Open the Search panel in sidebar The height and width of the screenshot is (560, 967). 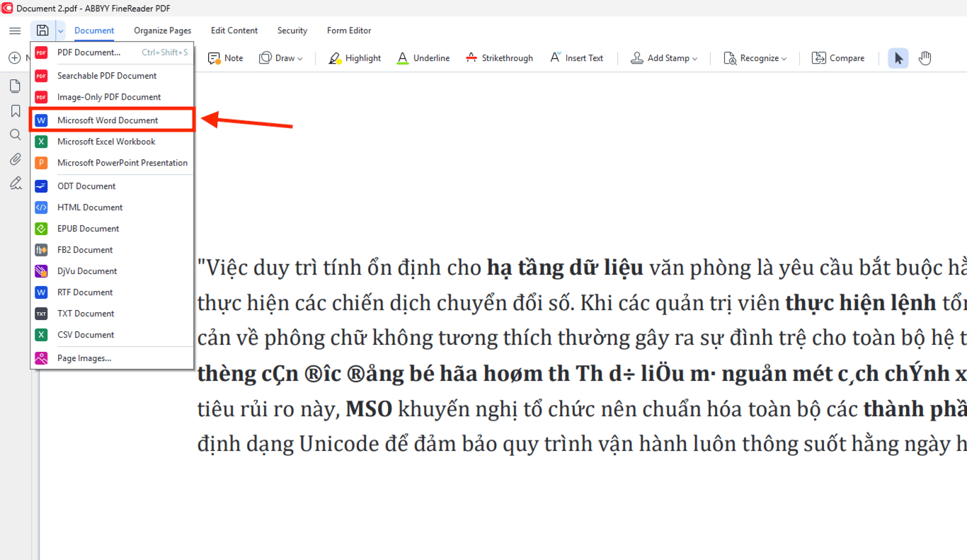click(15, 135)
